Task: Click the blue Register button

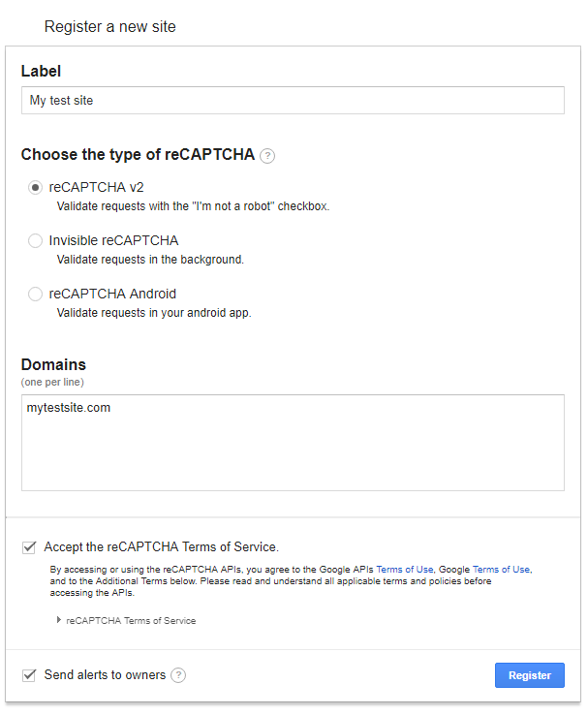Action: (x=530, y=675)
